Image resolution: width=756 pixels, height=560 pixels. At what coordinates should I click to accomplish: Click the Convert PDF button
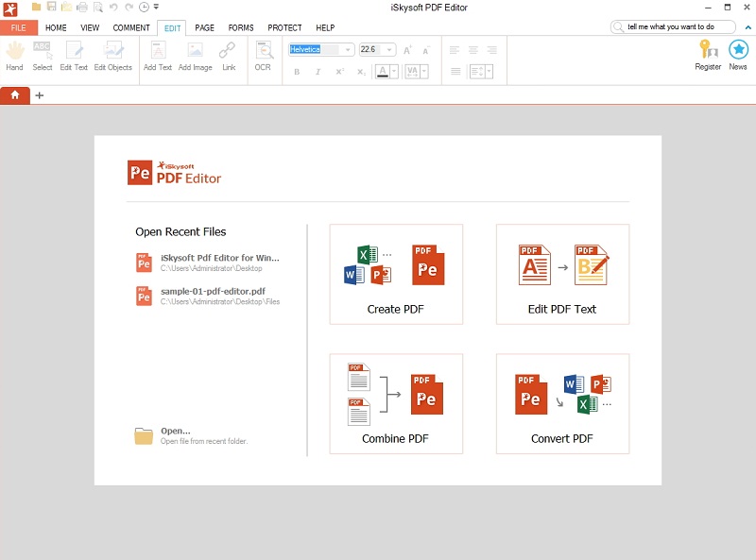pos(562,403)
